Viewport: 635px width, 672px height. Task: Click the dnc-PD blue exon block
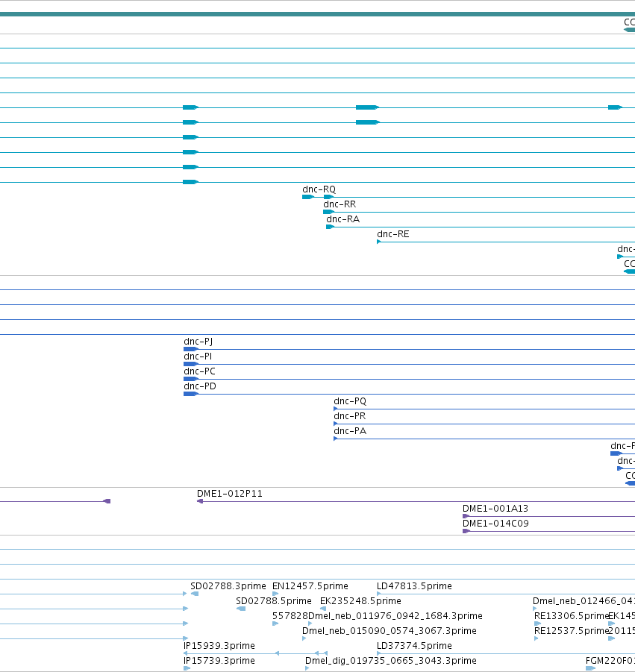point(191,394)
